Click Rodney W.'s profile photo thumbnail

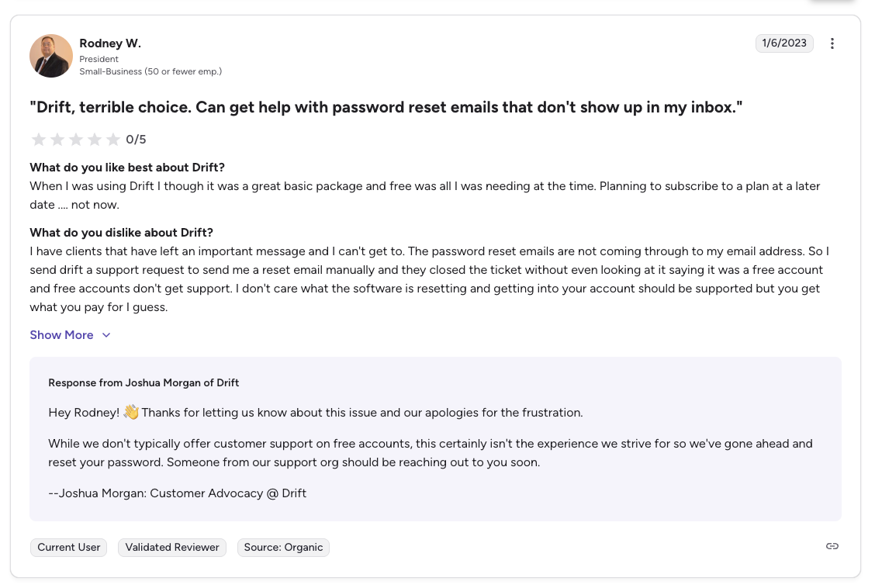click(50, 56)
